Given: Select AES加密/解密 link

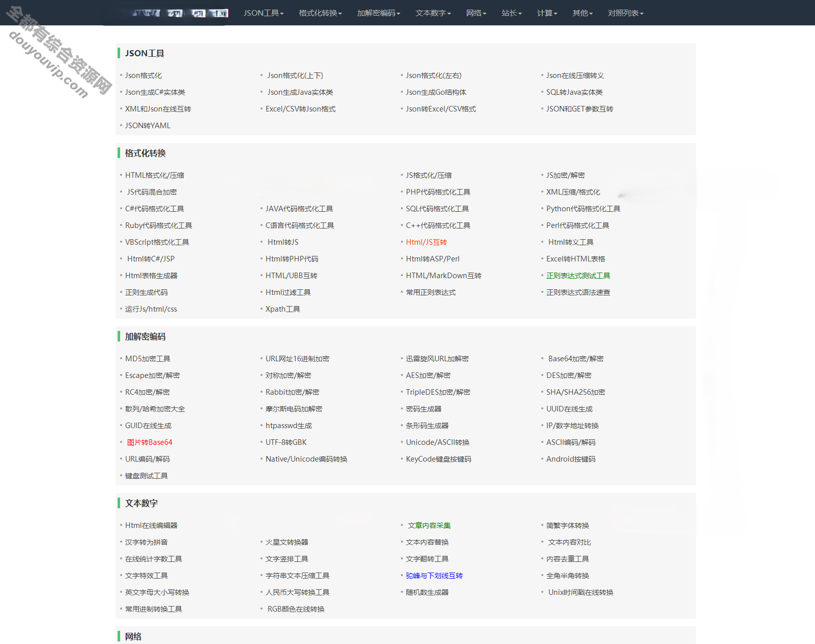Looking at the screenshot, I should (x=428, y=375).
